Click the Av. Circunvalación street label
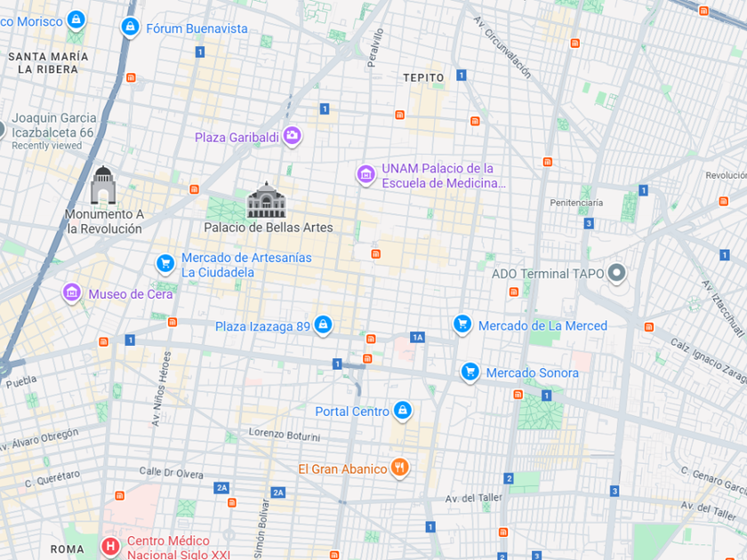Screen dimensions: 747x560 [502, 46]
